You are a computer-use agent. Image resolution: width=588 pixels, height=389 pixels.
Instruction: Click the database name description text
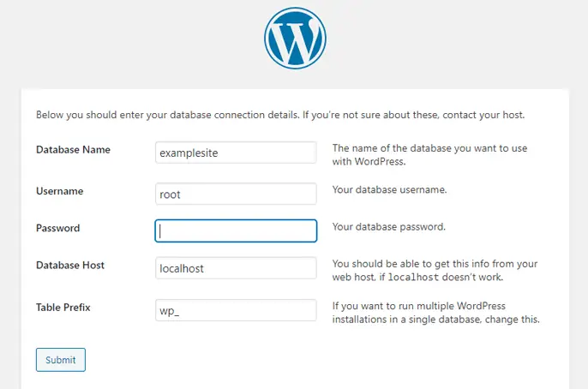[x=429, y=154]
